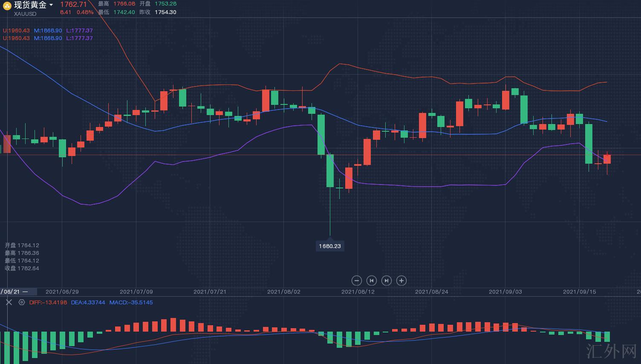
Task: Close the MACD indicator panel
Action: [x=9, y=302]
